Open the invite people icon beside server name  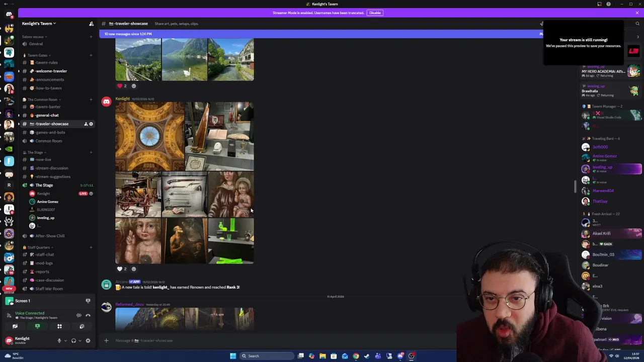91,24
